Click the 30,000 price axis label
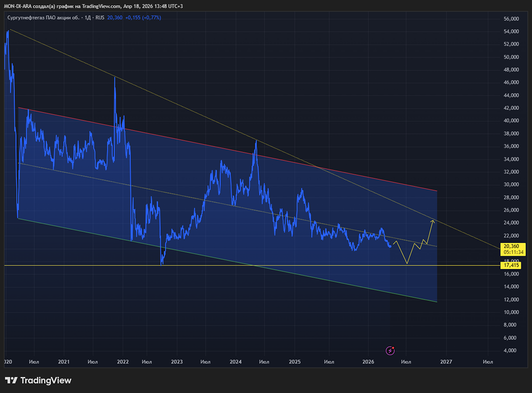The height and width of the screenshot is (393, 532). (x=511, y=185)
